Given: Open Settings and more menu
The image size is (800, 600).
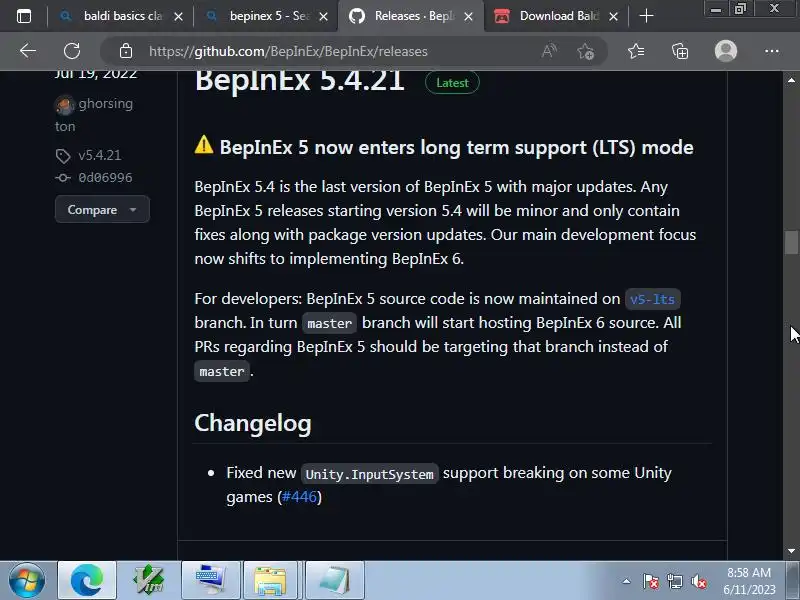Looking at the screenshot, I should (771, 51).
